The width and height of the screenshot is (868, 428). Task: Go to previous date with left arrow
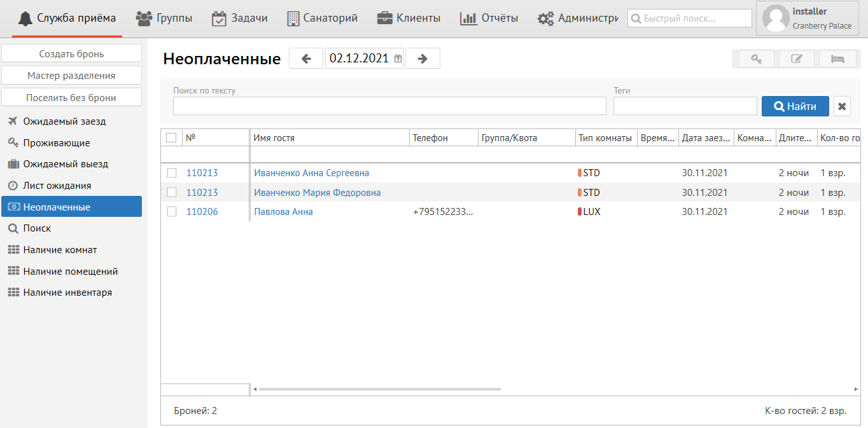(306, 59)
